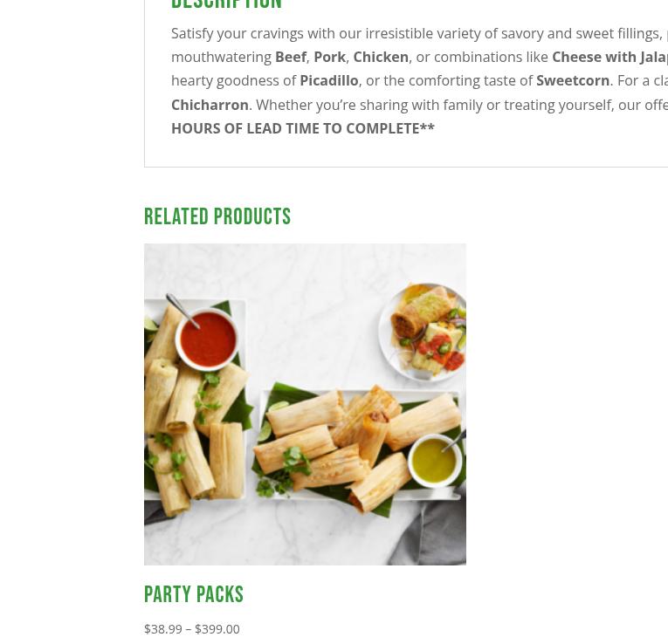Click the round plate of tamales in photo
The image size is (668, 644).
422,332
